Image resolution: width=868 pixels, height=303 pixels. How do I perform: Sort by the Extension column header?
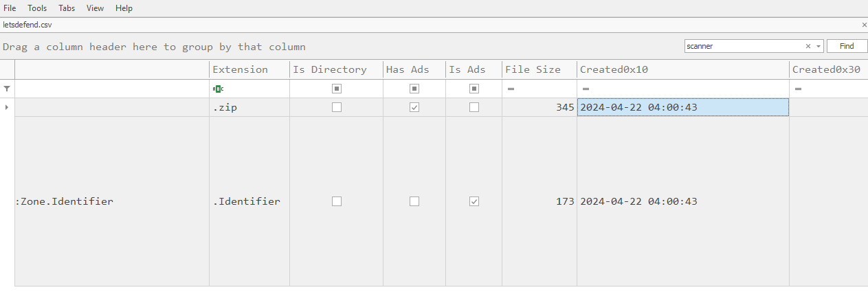[240, 69]
